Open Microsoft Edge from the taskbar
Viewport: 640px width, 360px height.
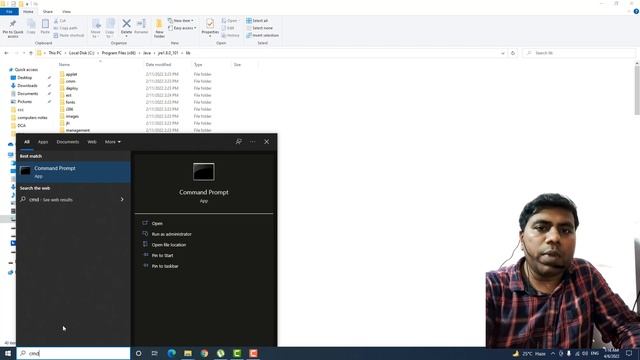[x=171, y=353]
